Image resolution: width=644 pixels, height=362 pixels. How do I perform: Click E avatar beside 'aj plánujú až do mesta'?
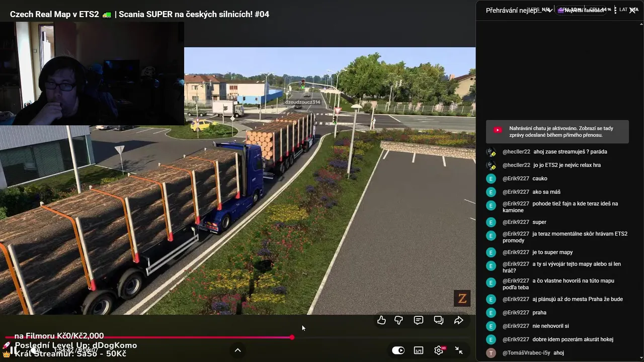[x=491, y=299]
